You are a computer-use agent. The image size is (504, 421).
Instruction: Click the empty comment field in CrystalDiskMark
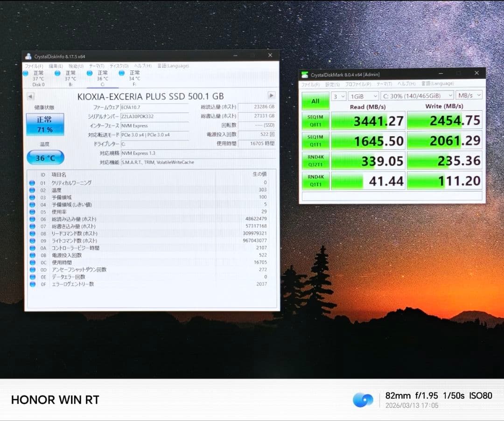[x=392, y=196]
